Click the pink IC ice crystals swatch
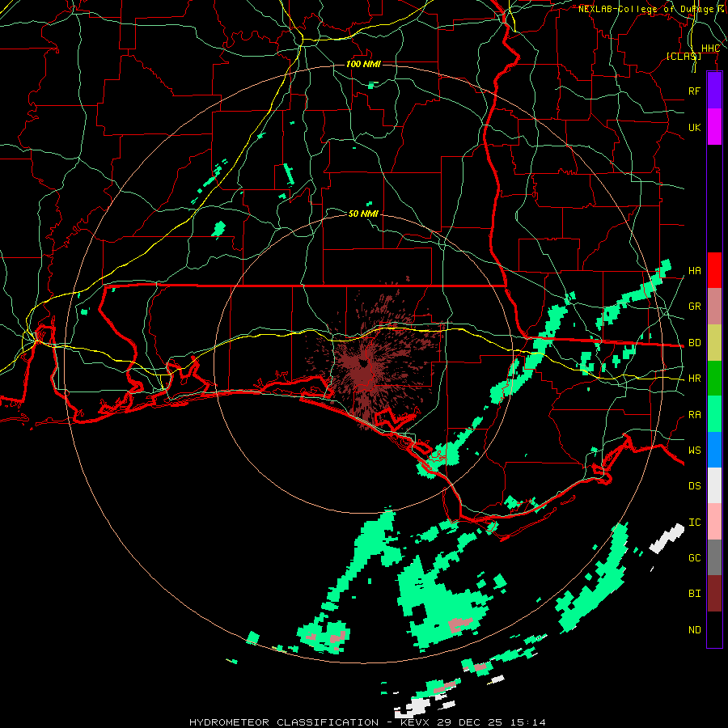This screenshot has height=728, width=728. click(x=714, y=522)
